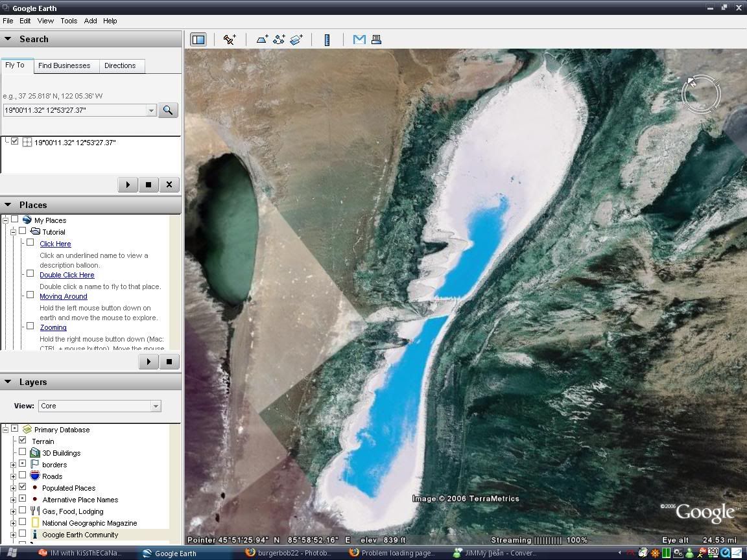Play the Places tour
The width and height of the screenshot is (747, 560).
click(x=148, y=362)
